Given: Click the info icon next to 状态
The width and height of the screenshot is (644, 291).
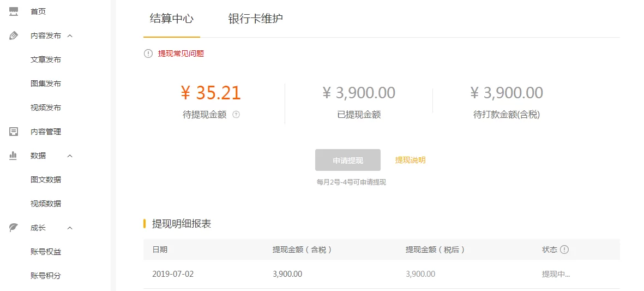Looking at the screenshot, I should click(x=564, y=250).
